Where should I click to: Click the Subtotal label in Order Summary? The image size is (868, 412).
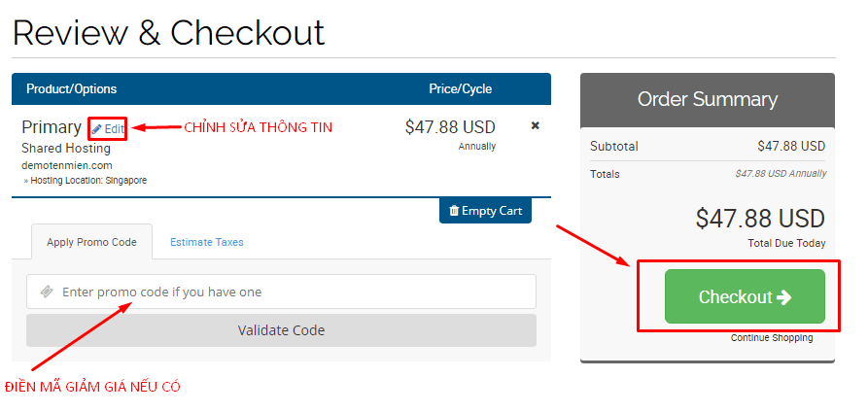pyautogui.click(x=613, y=147)
